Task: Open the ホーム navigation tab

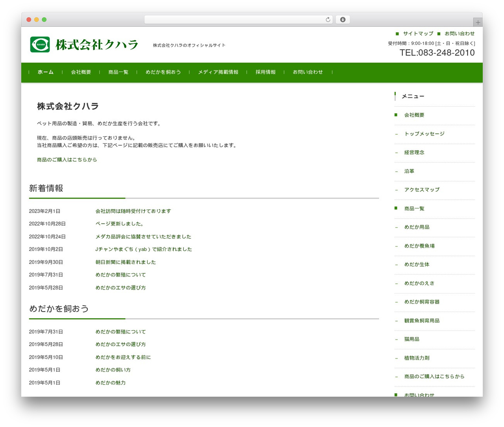Action: (x=46, y=72)
